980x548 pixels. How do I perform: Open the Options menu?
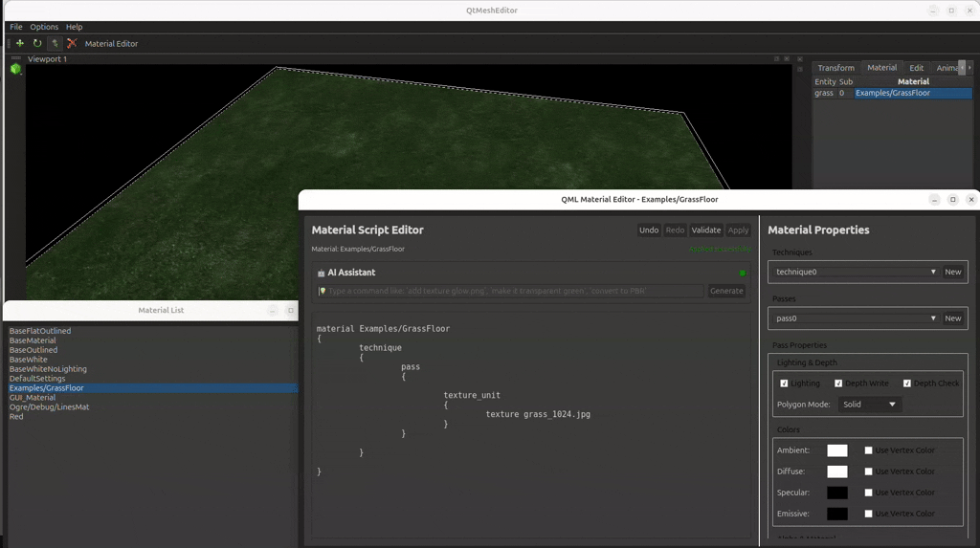coord(44,27)
